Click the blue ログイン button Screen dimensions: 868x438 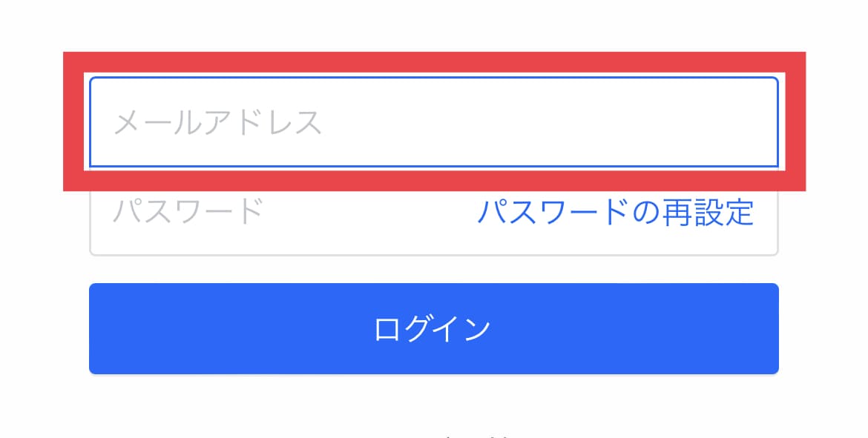(x=434, y=328)
